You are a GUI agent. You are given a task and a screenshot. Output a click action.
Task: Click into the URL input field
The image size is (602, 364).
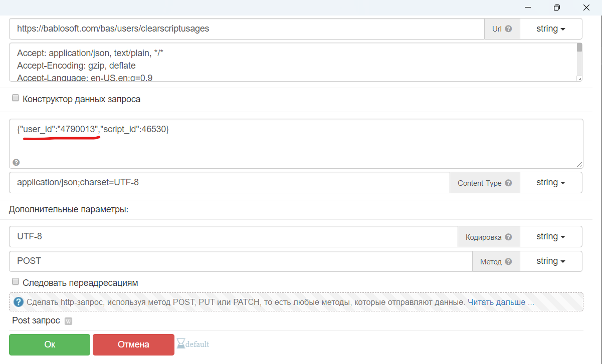point(246,29)
